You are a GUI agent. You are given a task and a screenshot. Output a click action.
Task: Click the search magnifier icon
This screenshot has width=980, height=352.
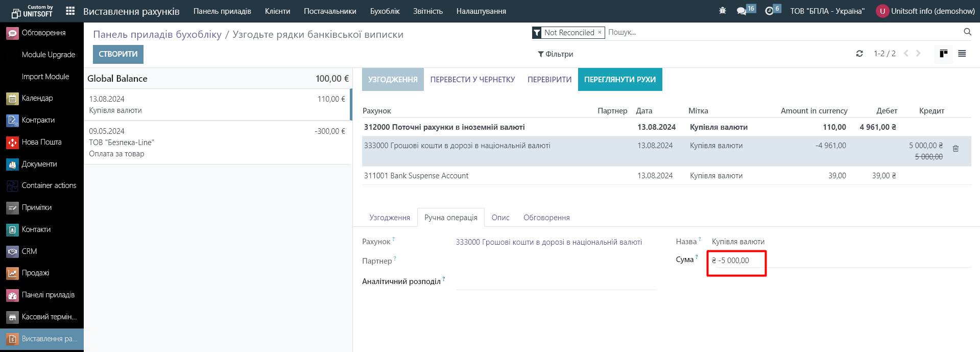point(967,32)
